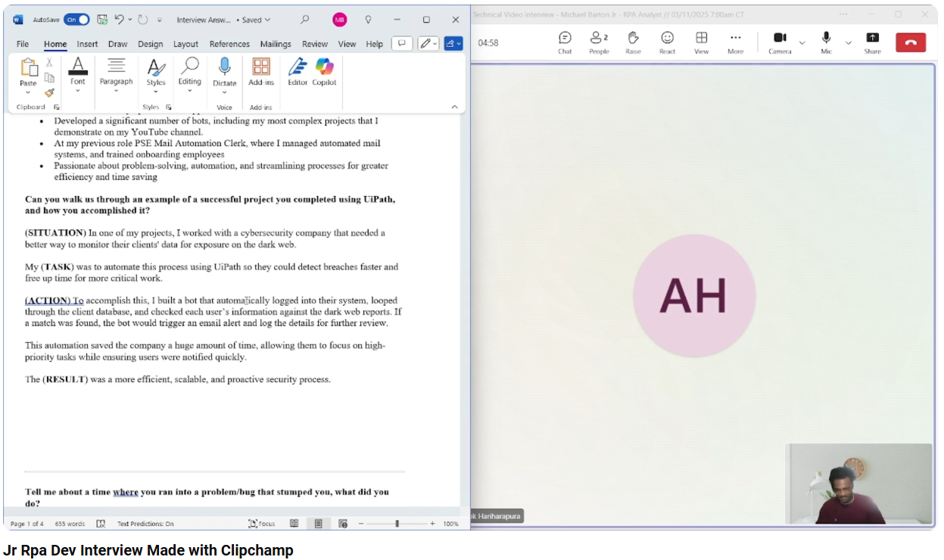Click the Format Painter brush icon
This screenshot has width=944, height=560.
49,92
